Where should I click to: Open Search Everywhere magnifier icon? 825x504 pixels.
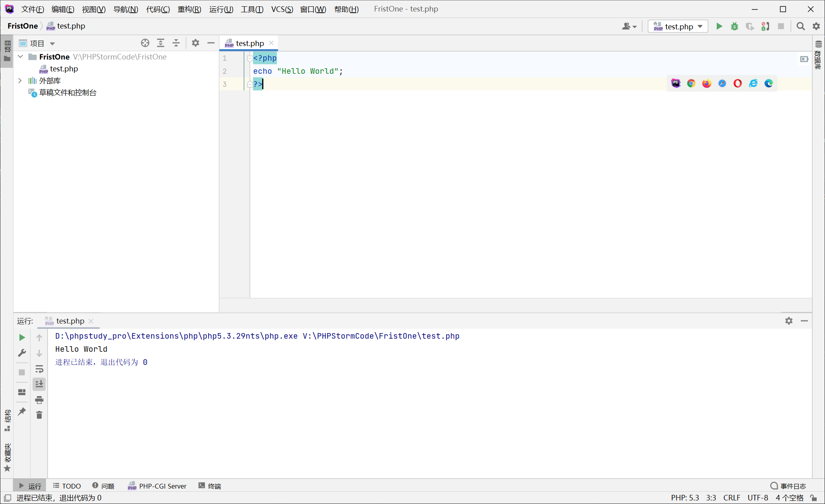(800, 26)
